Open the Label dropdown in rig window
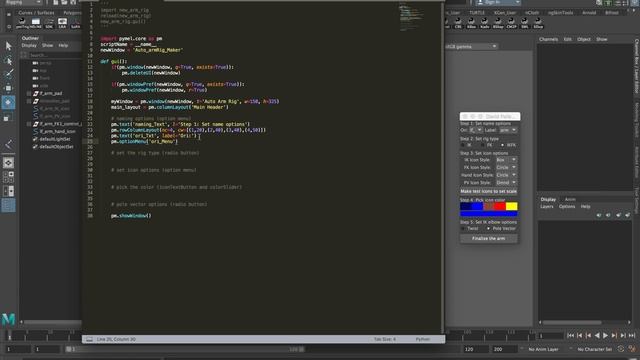Screen dimensions: 640x360 509,130
